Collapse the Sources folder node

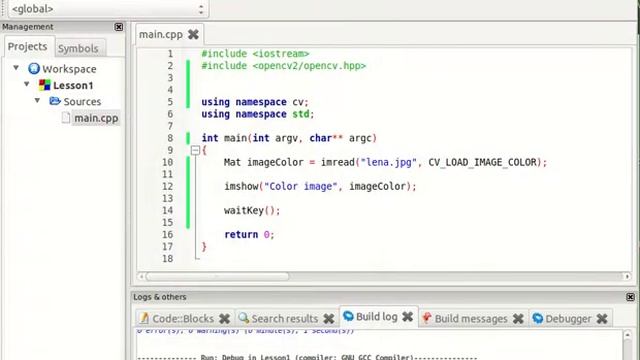click(x=37, y=100)
